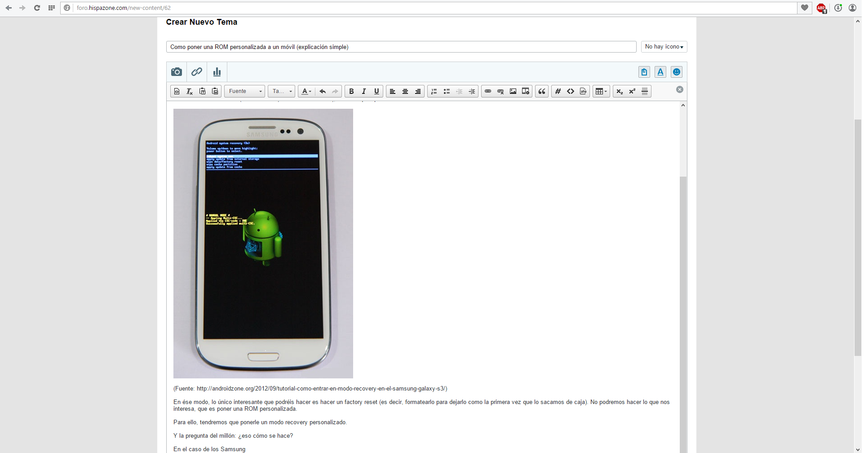Click the unlink icon
This screenshot has width=868, height=453.
point(500,91)
